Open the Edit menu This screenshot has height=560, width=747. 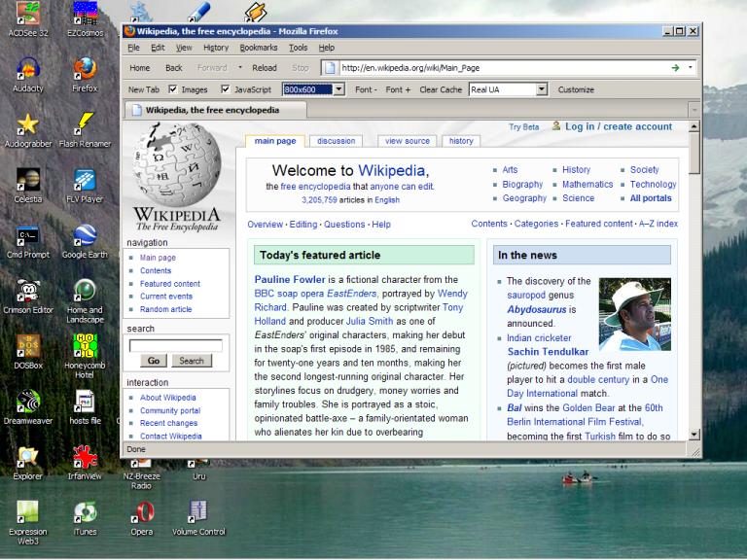(x=158, y=48)
